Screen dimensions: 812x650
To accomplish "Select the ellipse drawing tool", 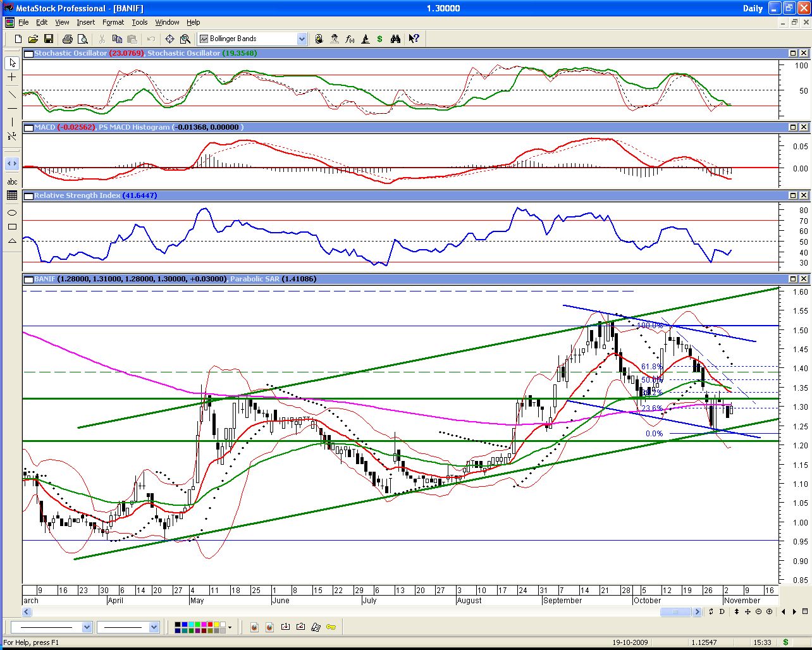I will click(12, 212).
